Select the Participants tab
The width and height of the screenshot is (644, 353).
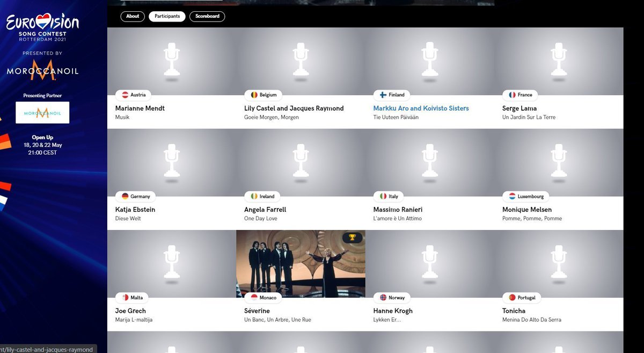167,16
